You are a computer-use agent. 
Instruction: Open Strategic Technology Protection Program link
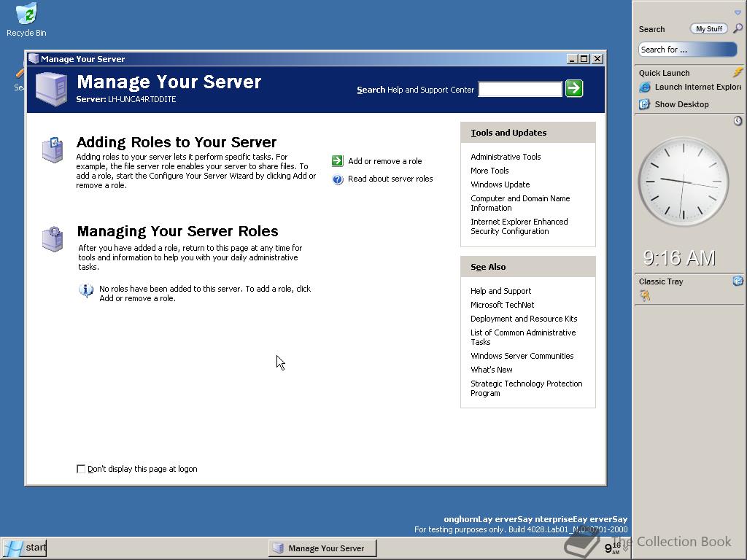tap(527, 388)
